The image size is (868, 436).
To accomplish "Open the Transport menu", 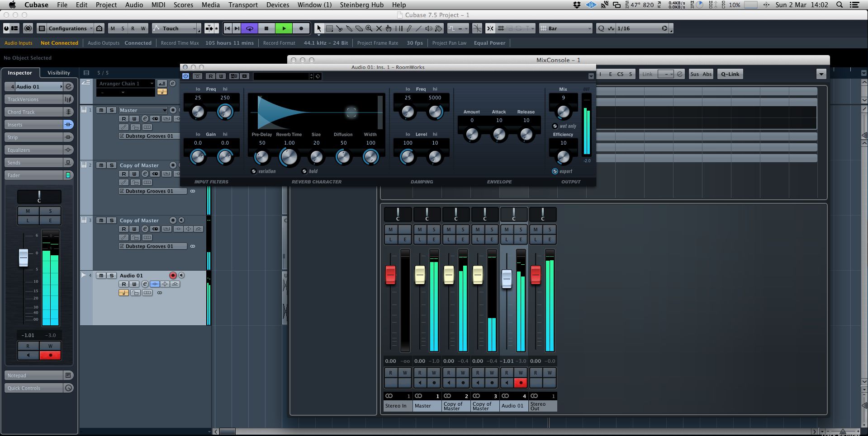I will click(243, 5).
